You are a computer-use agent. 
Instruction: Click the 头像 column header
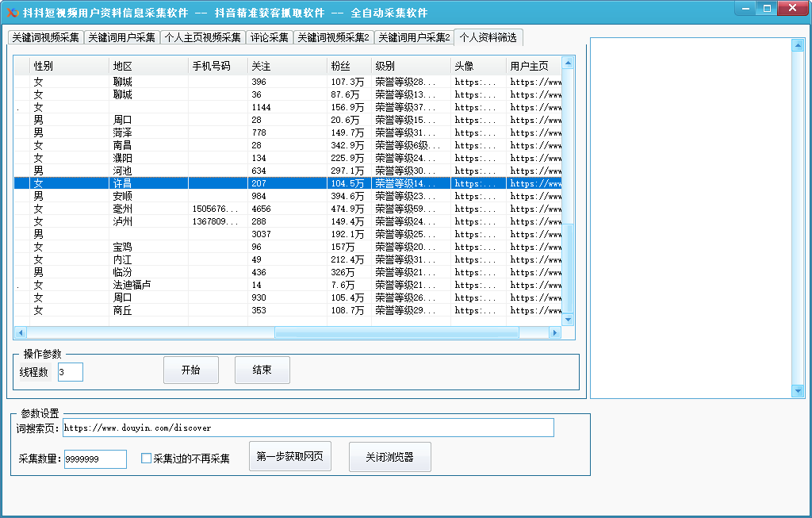coord(478,66)
